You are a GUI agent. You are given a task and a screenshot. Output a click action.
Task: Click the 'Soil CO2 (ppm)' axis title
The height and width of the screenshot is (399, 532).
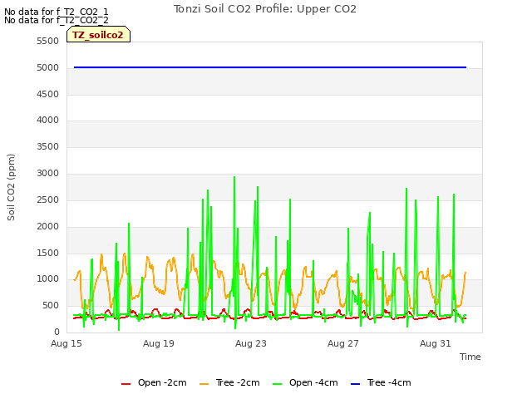pos(11,187)
